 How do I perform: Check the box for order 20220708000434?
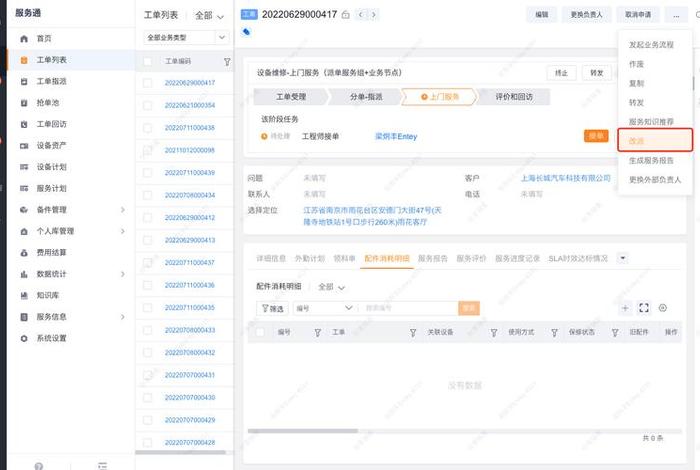click(x=147, y=195)
